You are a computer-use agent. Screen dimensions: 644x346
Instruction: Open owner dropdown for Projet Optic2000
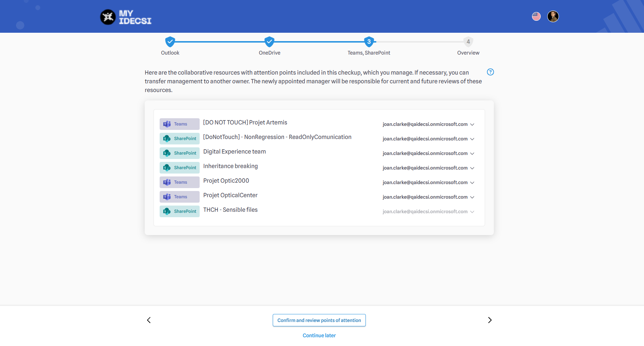(472, 183)
